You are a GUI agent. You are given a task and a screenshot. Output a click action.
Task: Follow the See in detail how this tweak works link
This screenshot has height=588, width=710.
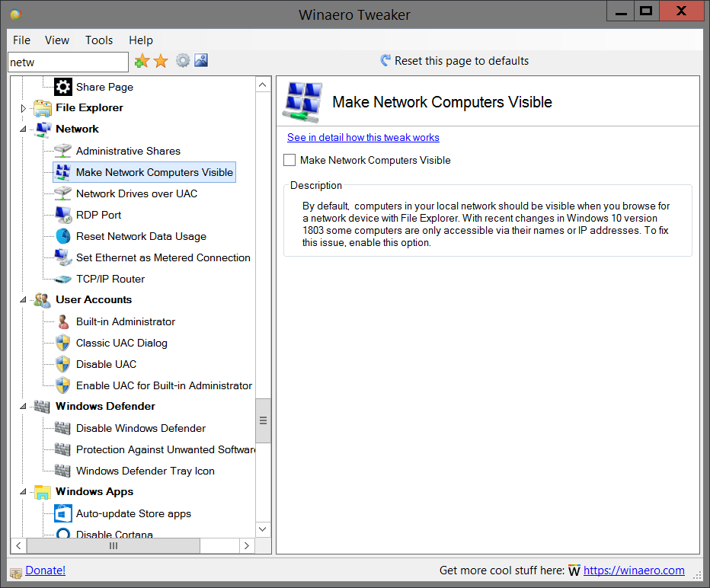(x=363, y=137)
